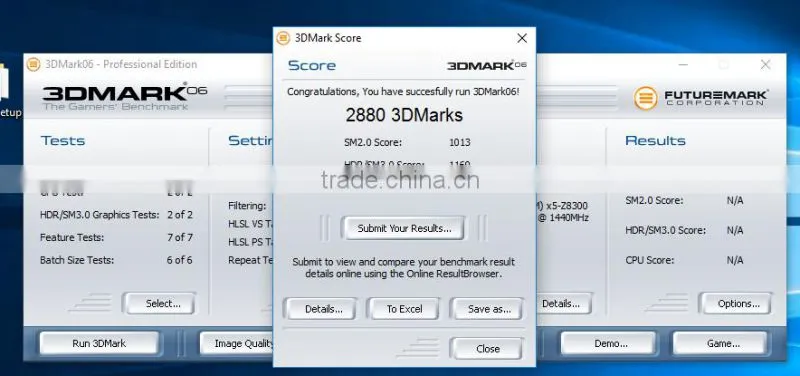Click the Tests panel heading
The image size is (800, 376).
[x=63, y=140]
